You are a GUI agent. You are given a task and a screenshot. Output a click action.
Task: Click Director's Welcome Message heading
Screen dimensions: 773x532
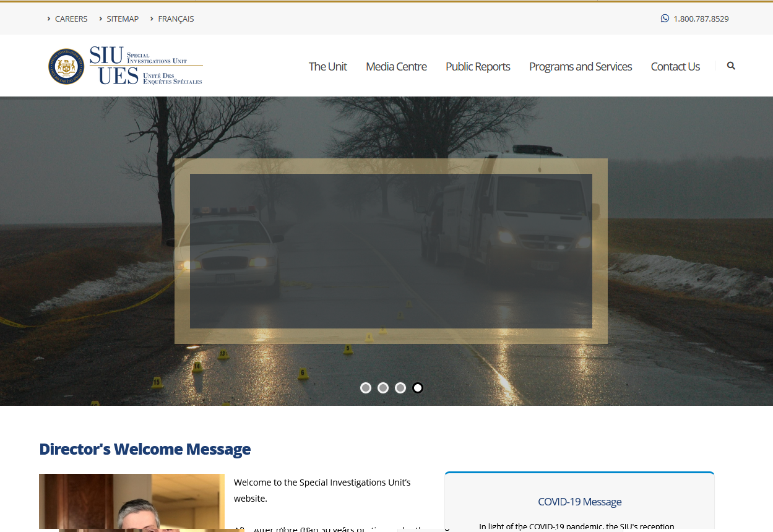tap(145, 449)
